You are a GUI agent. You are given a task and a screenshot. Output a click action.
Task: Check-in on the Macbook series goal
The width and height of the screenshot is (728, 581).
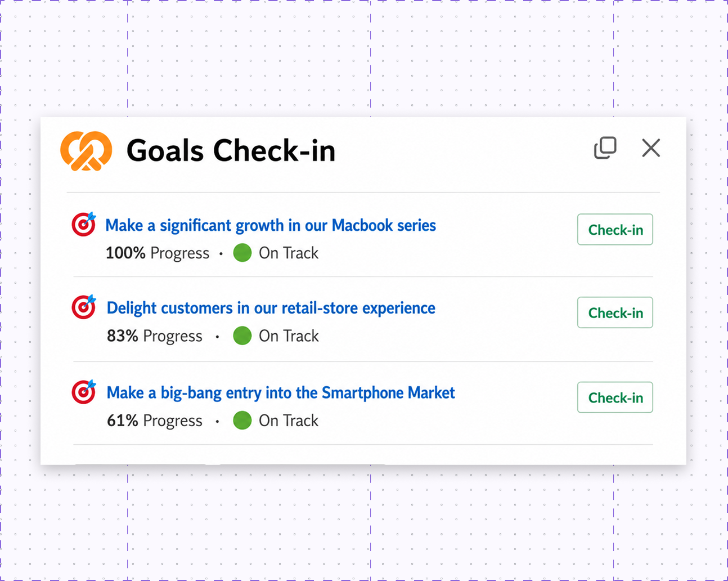[615, 230]
